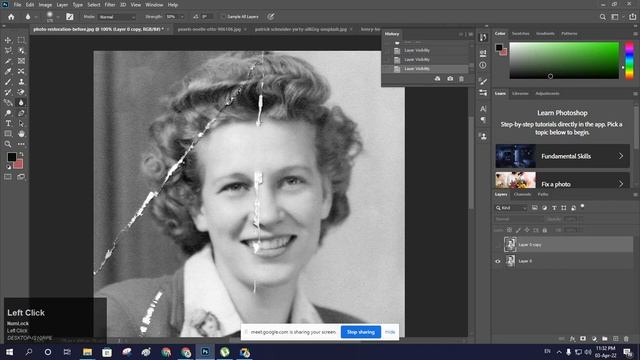Swap foreground and background colors
The width and height of the screenshot is (640, 360).
(21, 155)
